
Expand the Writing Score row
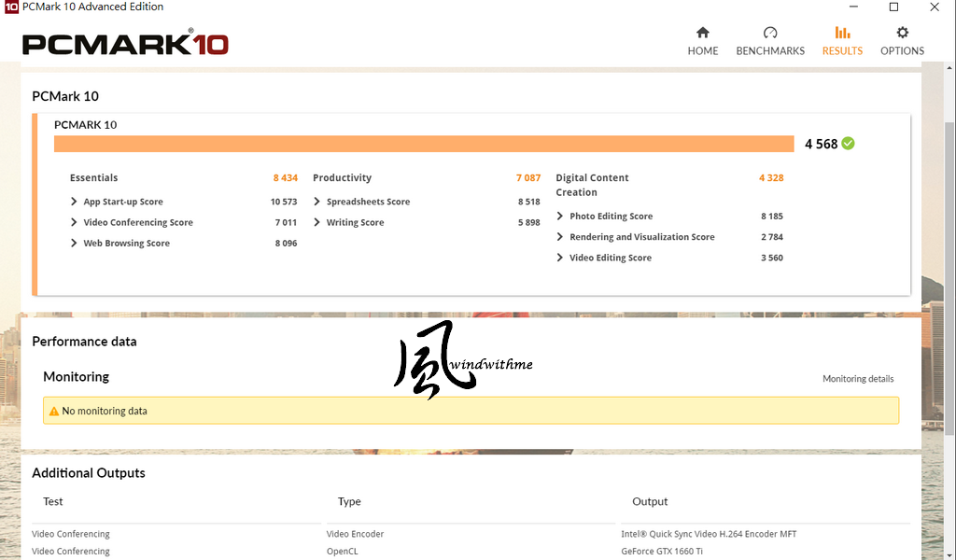[x=316, y=222]
